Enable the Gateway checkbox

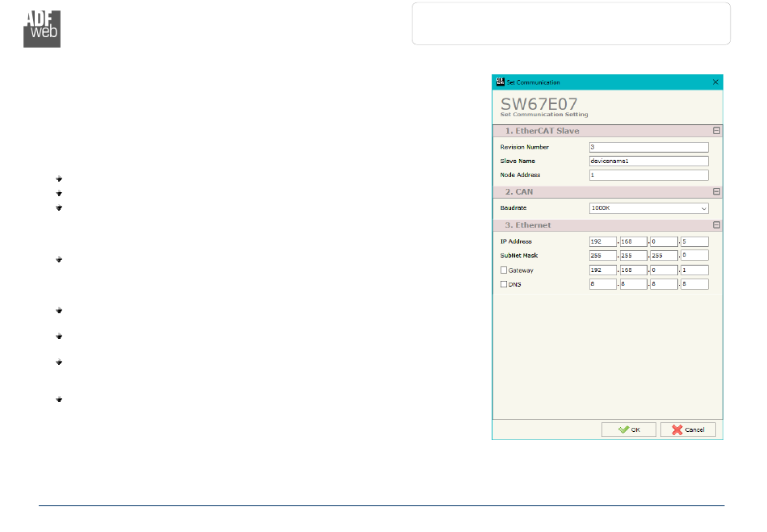pos(504,270)
